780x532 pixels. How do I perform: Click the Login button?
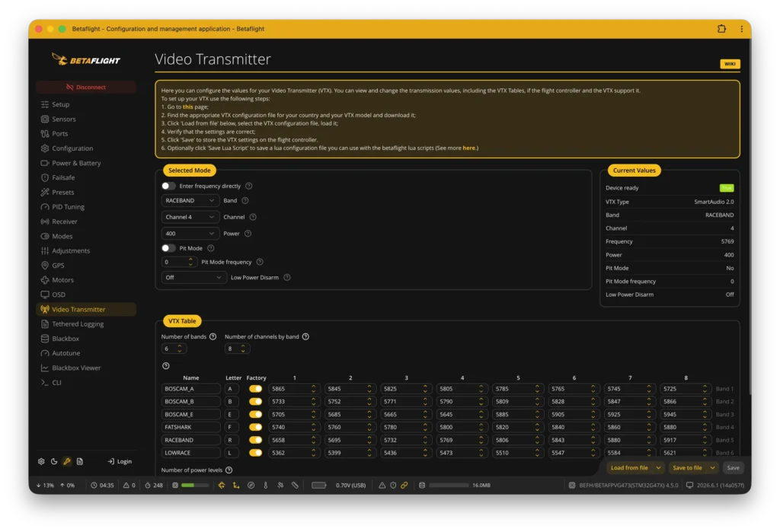tap(120, 461)
